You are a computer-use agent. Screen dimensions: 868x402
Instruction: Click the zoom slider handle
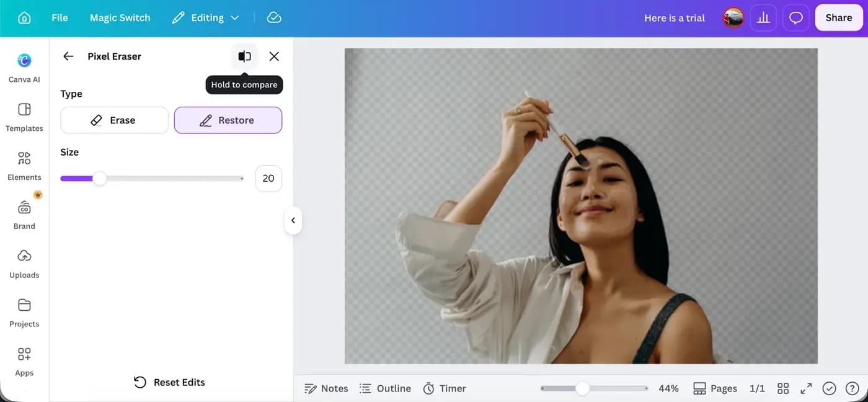pyautogui.click(x=582, y=388)
